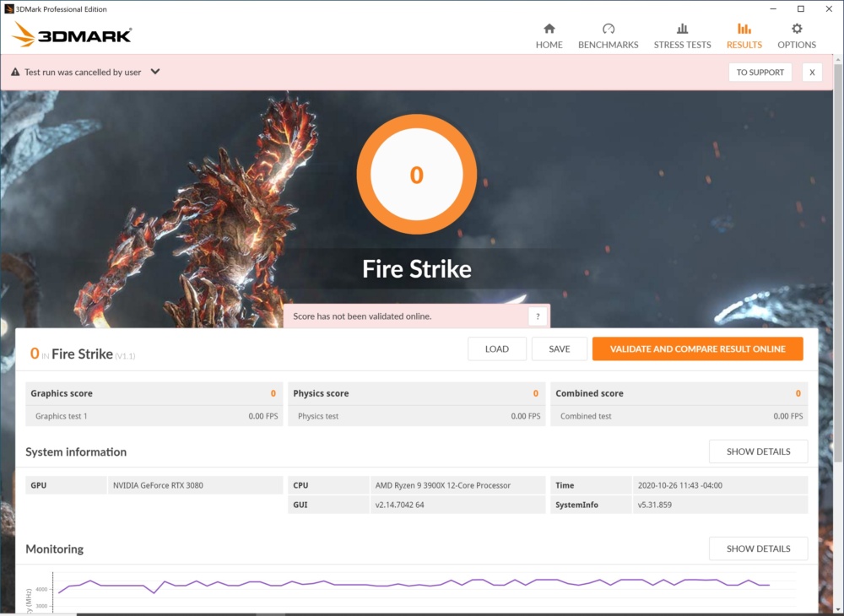Screen dimensions: 844x616
Task: Click the To Support button
Action: [760, 72]
